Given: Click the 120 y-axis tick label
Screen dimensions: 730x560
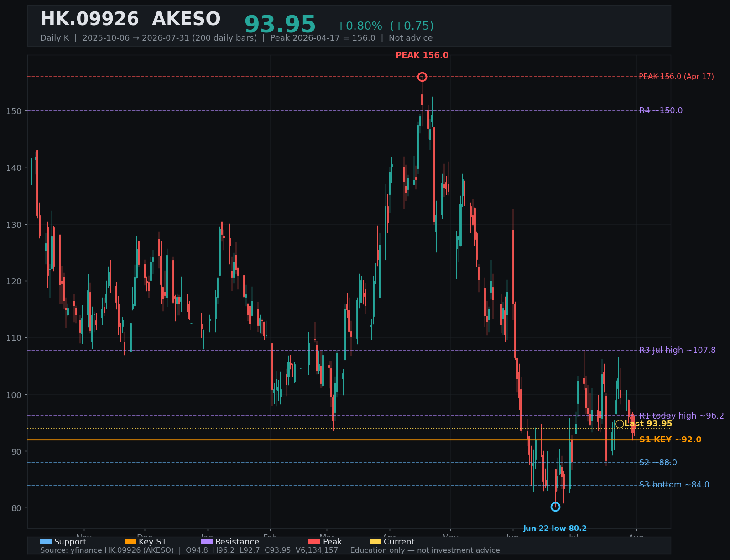Looking at the screenshot, I should 15,281.
